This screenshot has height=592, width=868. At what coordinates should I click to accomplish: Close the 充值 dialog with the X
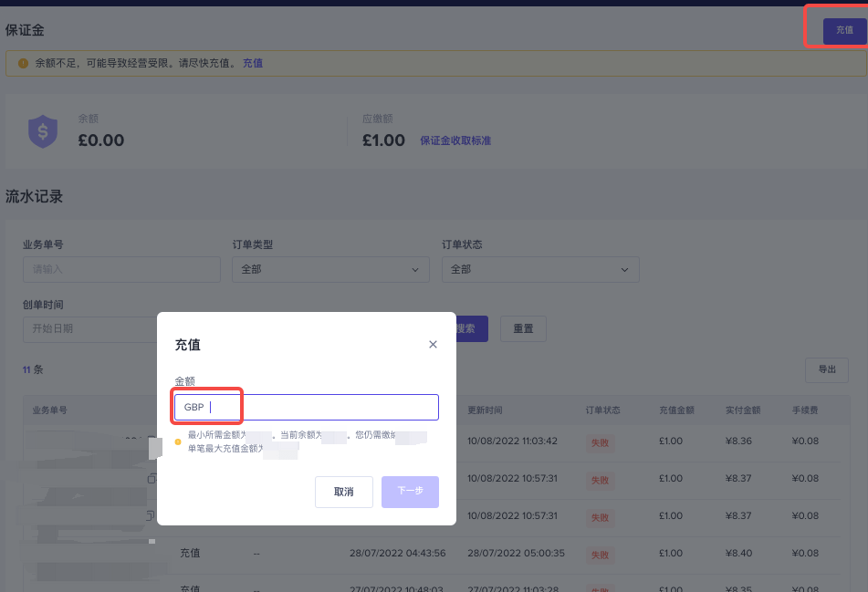pyautogui.click(x=433, y=344)
